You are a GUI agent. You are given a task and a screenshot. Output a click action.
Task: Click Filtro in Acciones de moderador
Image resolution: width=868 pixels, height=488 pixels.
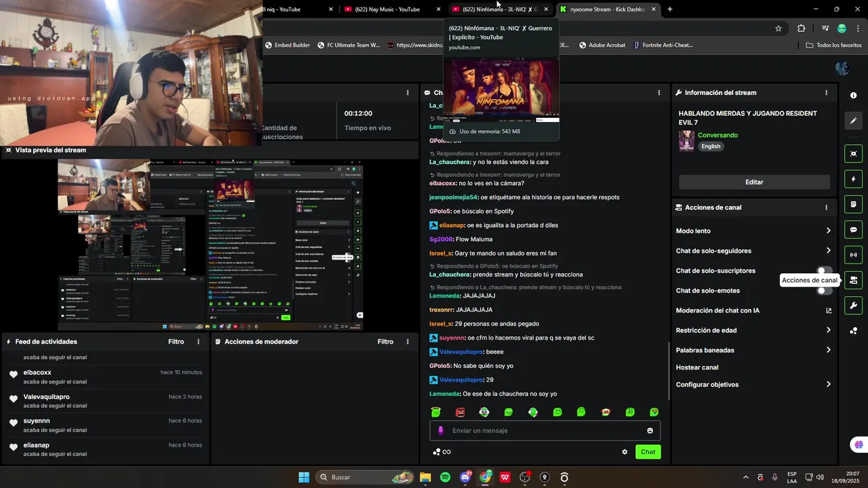coord(385,342)
